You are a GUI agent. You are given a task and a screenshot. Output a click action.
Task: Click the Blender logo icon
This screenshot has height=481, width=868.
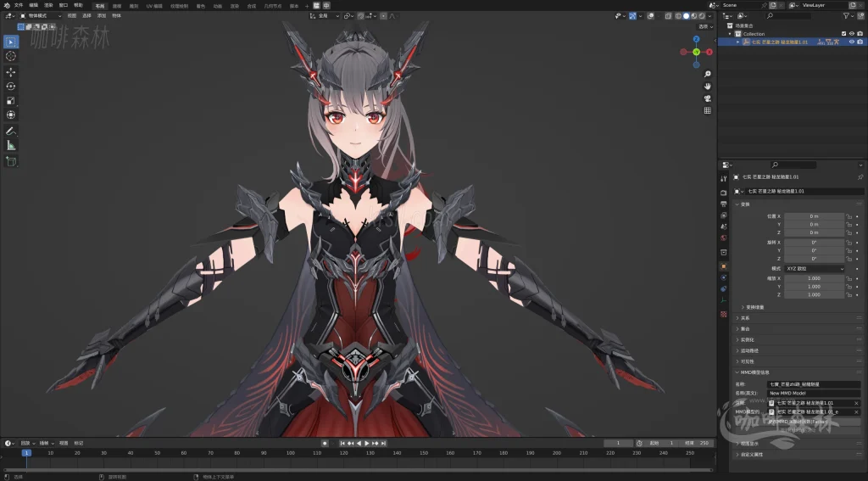7,5
